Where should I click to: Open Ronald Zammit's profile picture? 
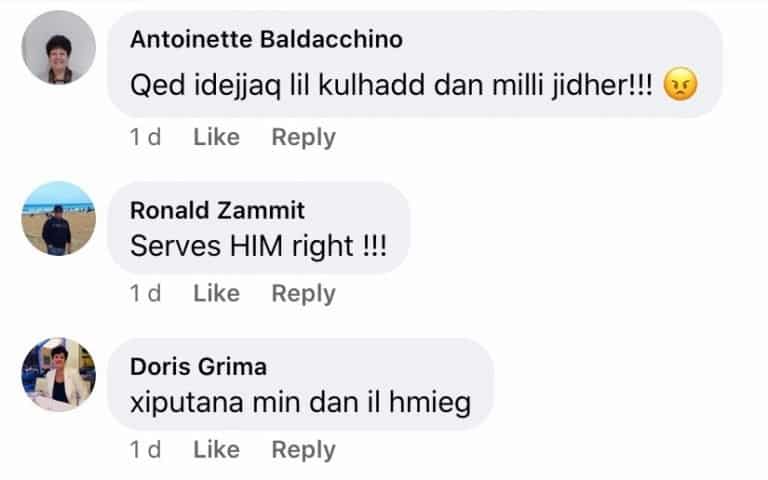[59, 218]
